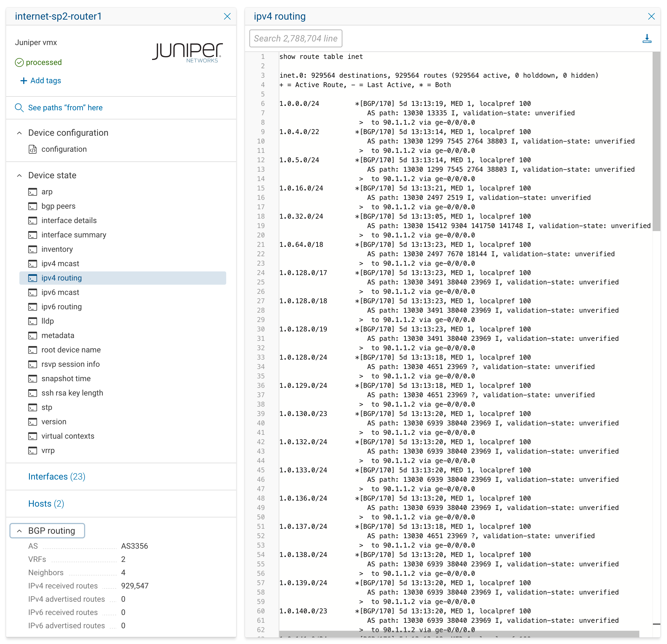Image resolution: width=667 pixels, height=644 pixels.
Task: Click the processed status checkmark
Action: (x=19, y=62)
